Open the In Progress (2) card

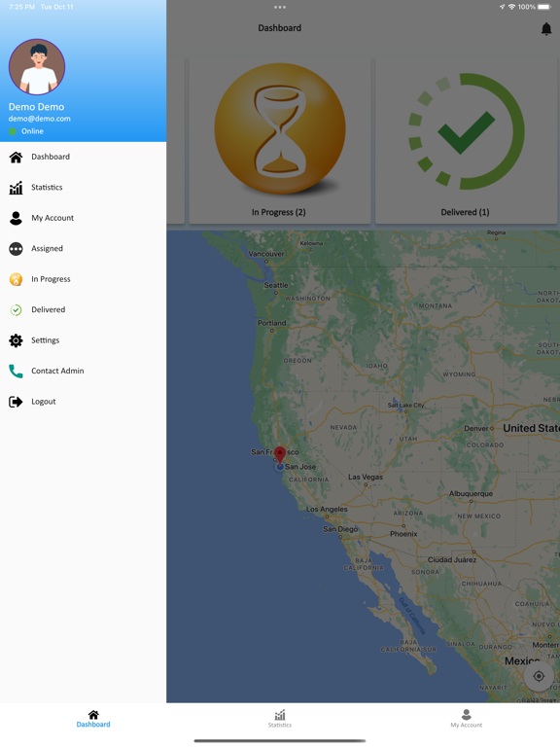[280, 140]
